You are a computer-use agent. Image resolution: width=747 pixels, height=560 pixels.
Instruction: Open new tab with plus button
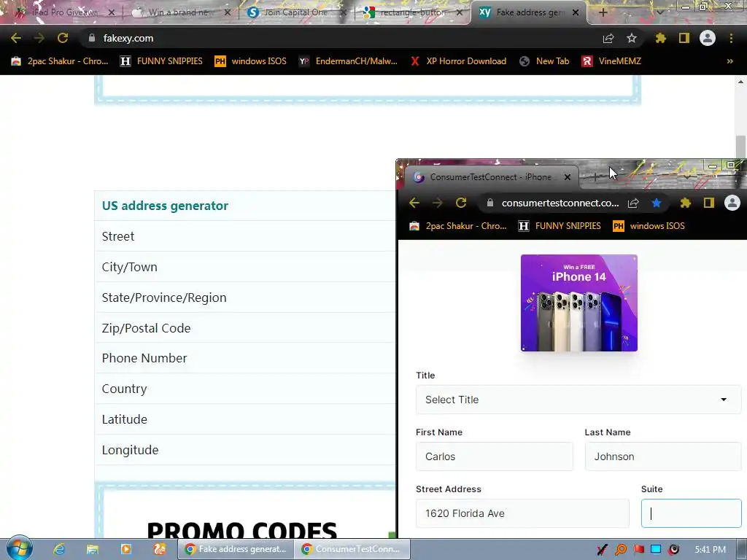(x=603, y=12)
